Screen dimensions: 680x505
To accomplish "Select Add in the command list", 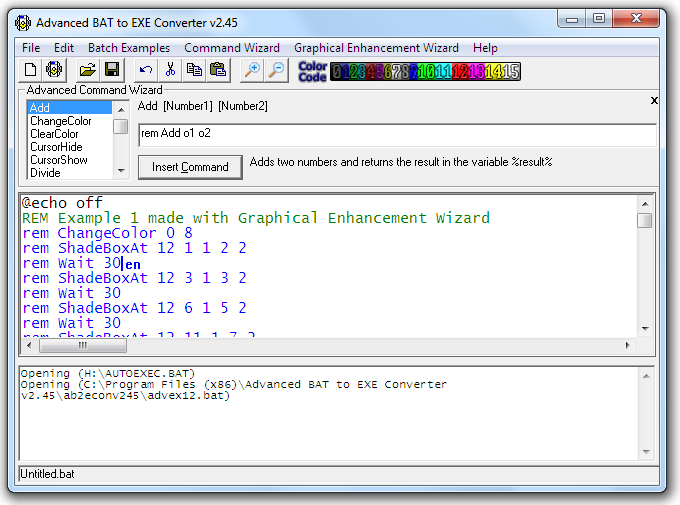I will (70, 108).
